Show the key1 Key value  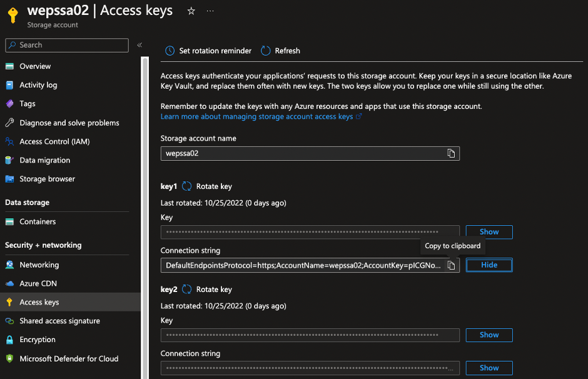click(489, 232)
